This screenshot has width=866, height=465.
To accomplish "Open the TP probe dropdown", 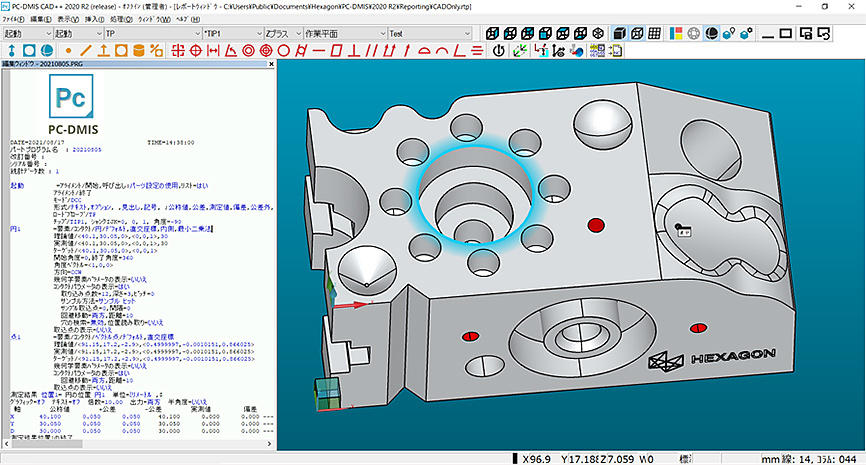I will [198, 34].
